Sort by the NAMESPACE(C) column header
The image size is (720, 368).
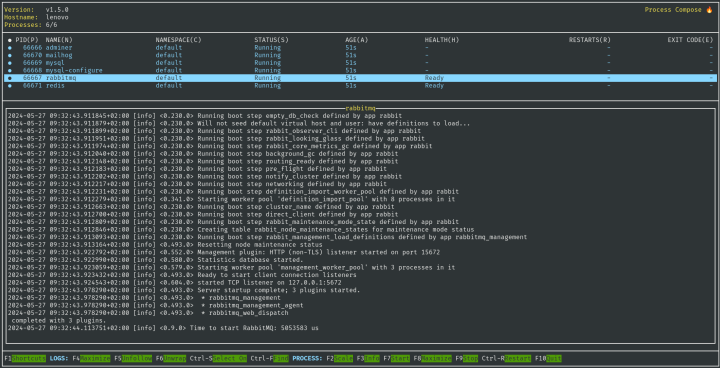(179, 40)
